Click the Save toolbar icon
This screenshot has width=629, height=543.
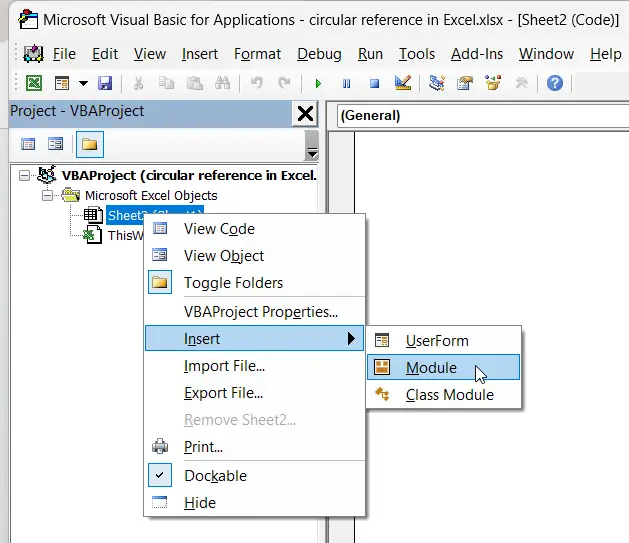click(105, 83)
